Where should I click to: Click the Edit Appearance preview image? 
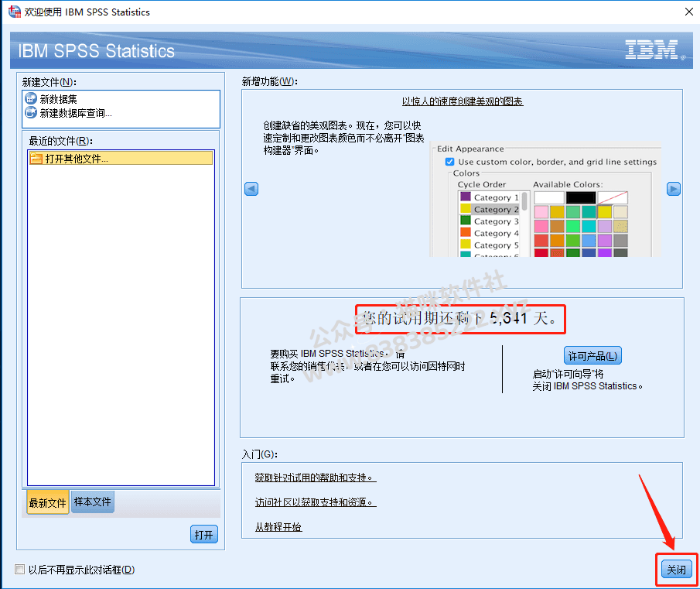click(x=545, y=200)
